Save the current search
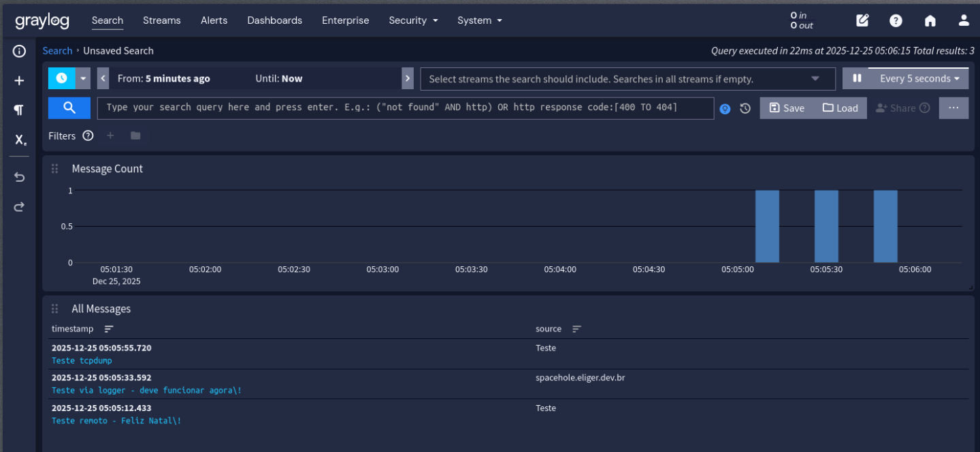Viewport: 980px width, 452px height. pyautogui.click(x=786, y=108)
